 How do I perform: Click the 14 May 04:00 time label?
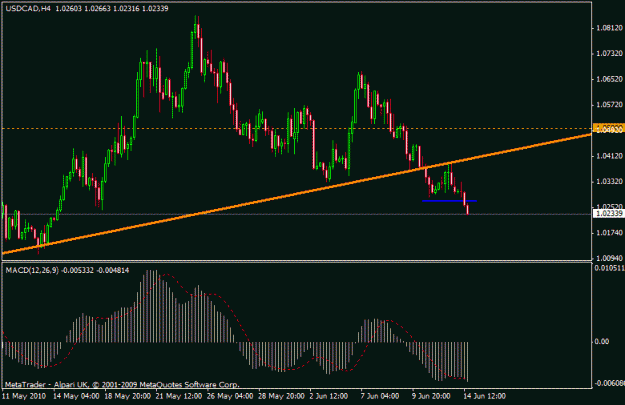(76, 396)
